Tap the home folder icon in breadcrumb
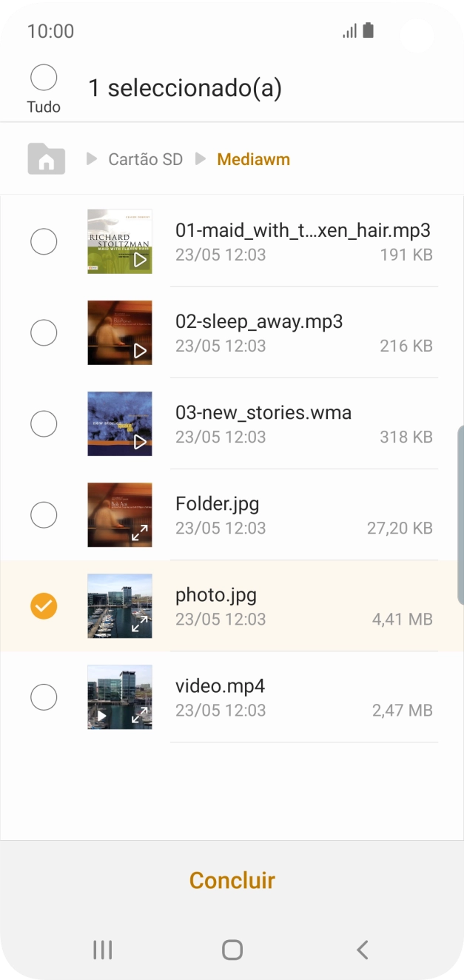This screenshot has height=980, width=464. click(46, 159)
